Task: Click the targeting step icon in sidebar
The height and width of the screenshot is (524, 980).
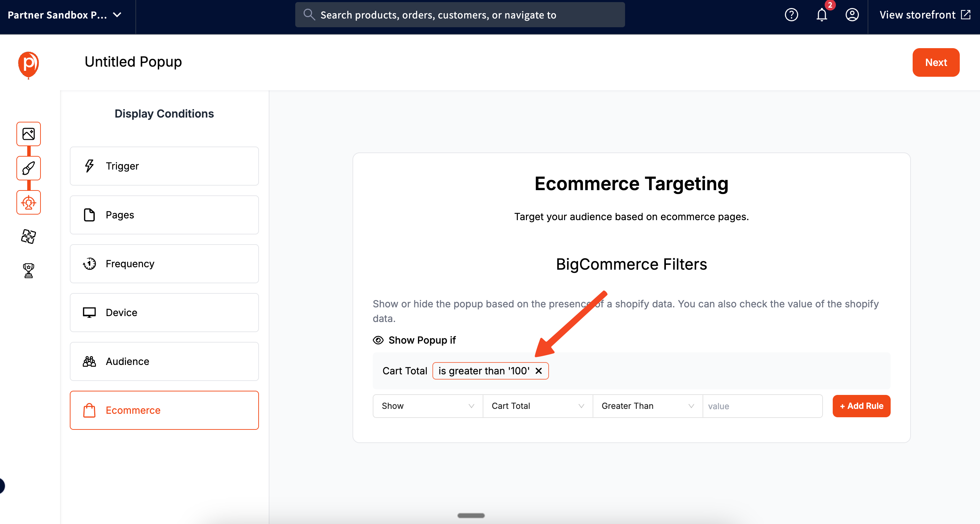Action: (x=29, y=202)
